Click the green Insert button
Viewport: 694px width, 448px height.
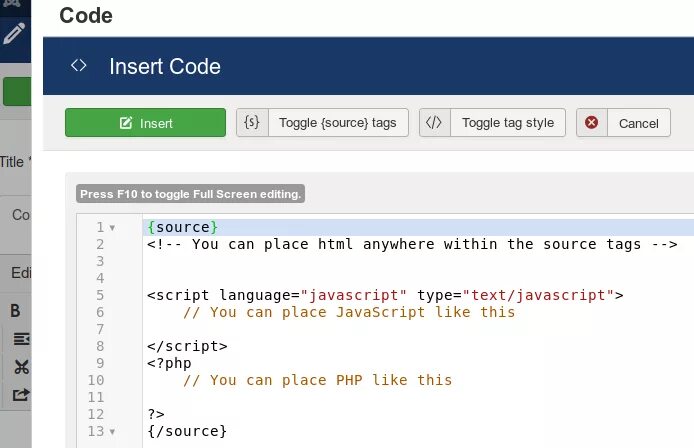tap(145, 123)
